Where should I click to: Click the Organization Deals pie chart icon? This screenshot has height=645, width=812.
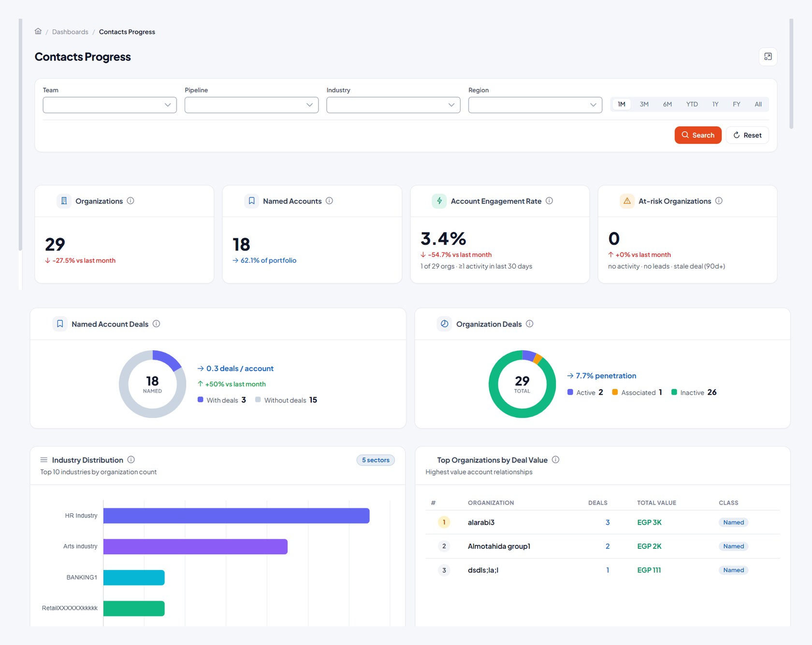pos(444,324)
